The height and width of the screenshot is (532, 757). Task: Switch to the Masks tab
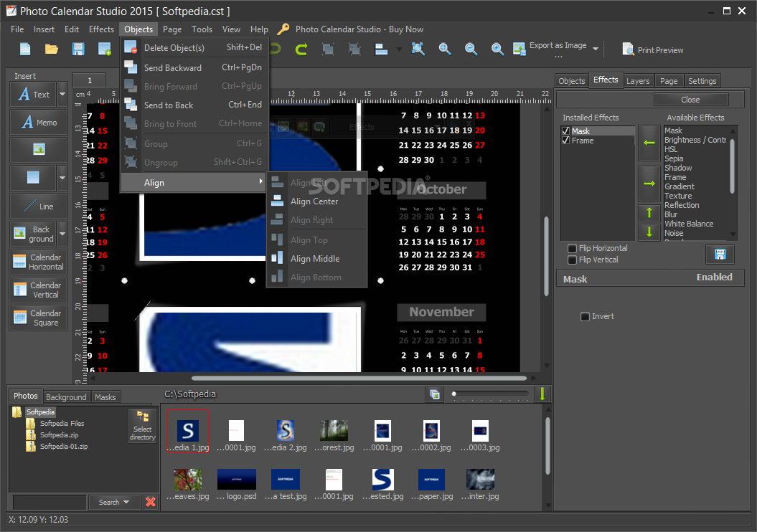(x=105, y=397)
